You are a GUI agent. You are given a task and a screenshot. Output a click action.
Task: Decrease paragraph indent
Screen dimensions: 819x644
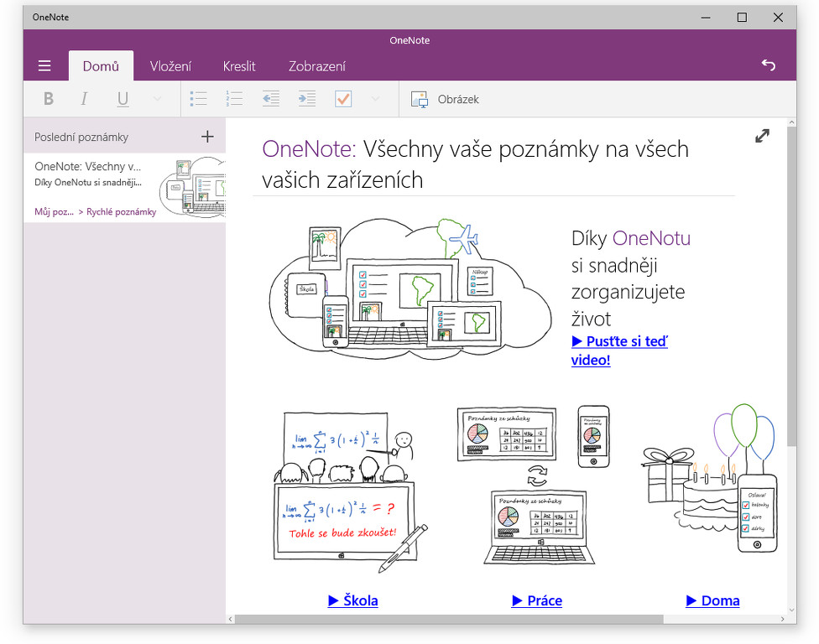click(270, 99)
